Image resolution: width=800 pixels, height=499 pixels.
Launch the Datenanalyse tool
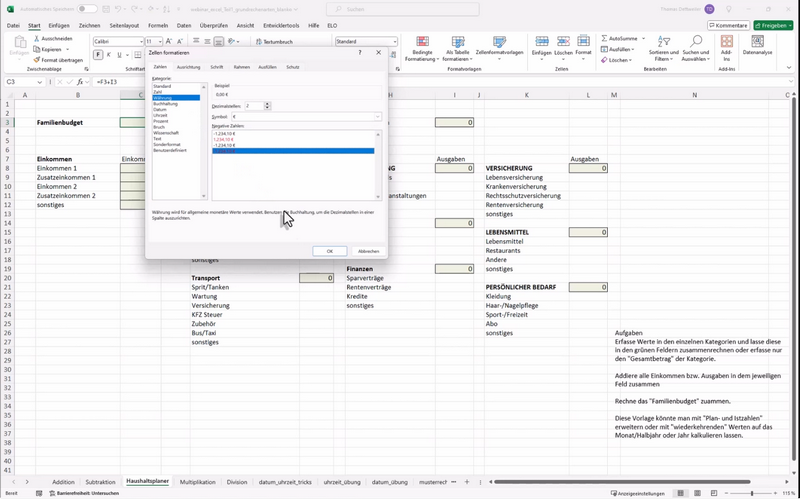click(x=757, y=43)
